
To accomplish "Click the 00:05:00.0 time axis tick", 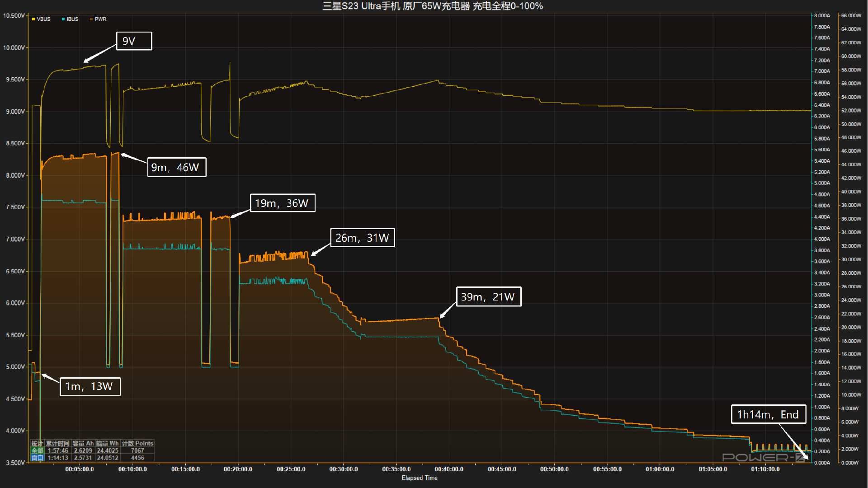I will click(80, 469).
